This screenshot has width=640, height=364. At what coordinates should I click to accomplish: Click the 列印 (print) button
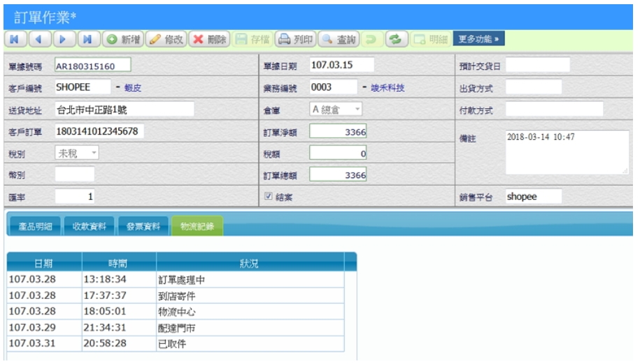click(296, 40)
